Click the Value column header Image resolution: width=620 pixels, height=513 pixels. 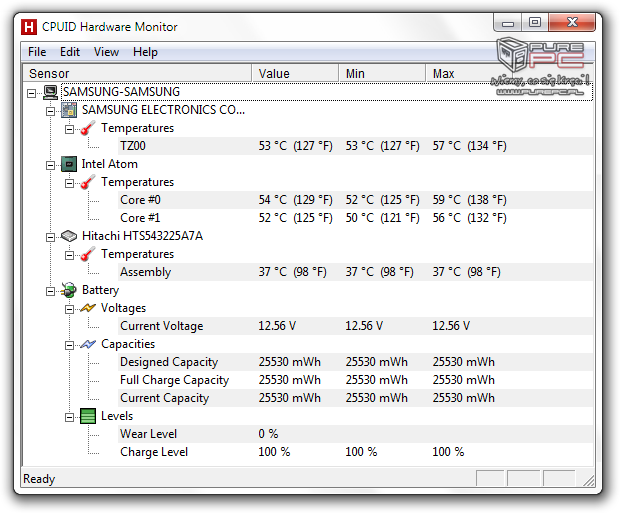(295, 74)
